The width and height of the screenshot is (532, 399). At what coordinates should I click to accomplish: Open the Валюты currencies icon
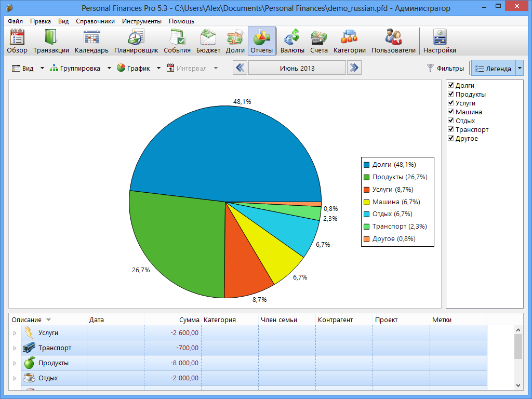point(292,41)
